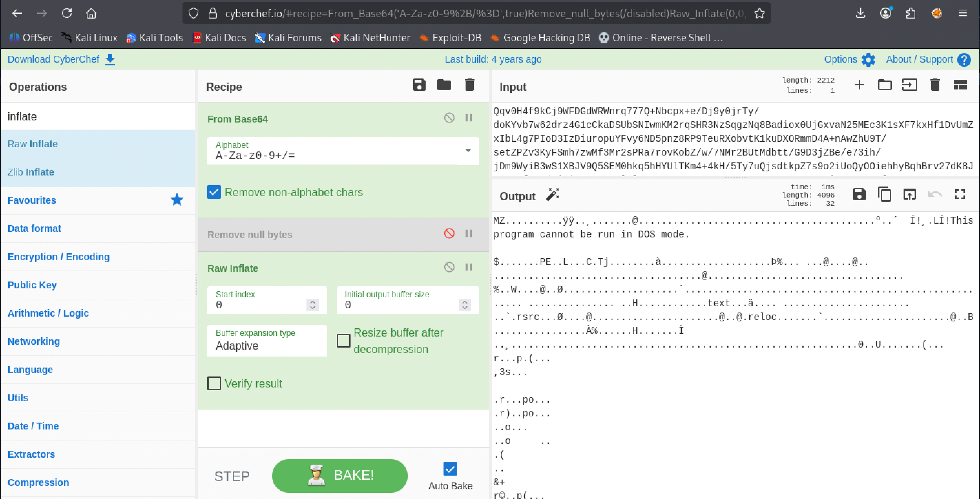Viewport: 980px width, 499px height.
Task: Select the Zlib Inflate search result
Action: coord(98,172)
